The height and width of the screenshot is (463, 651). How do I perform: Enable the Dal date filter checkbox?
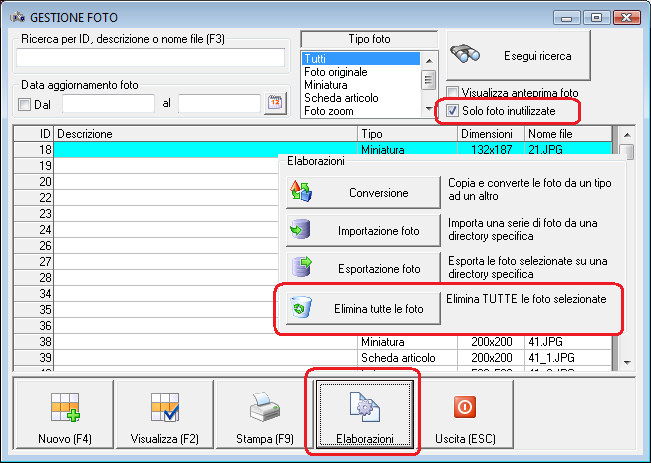coord(24,104)
